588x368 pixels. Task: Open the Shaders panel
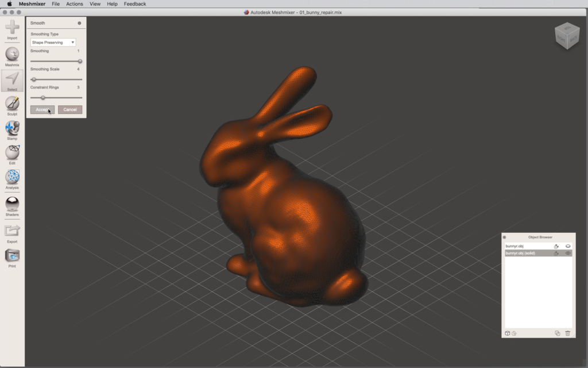click(12, 204)
